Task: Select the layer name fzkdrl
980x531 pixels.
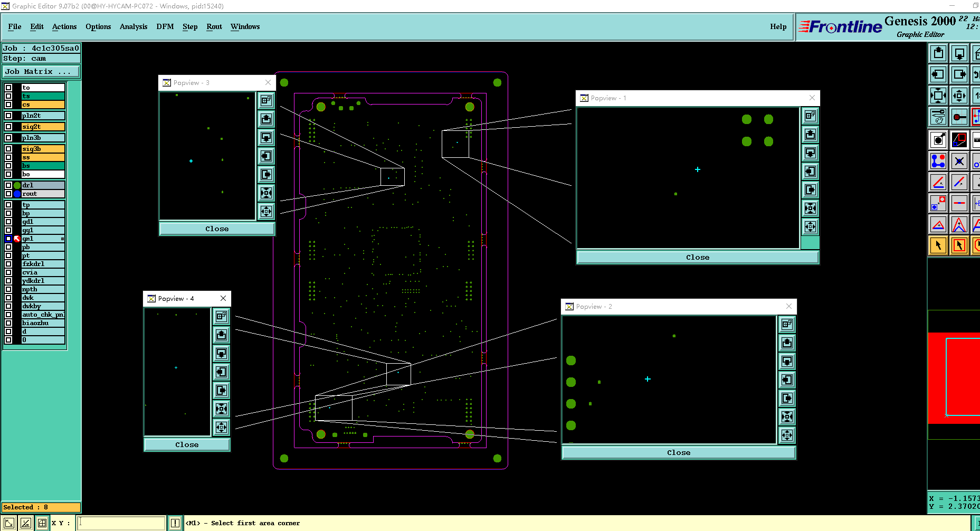Action: pyautogui.click(x=43, y=264)
